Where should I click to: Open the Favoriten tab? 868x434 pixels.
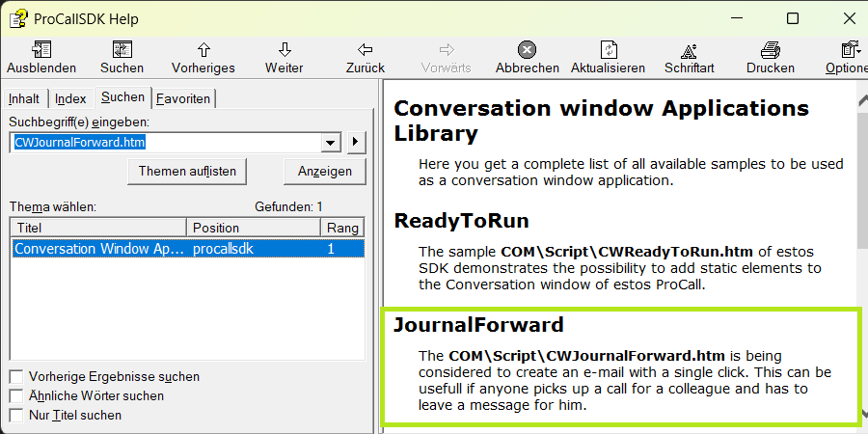coord(183,98)
